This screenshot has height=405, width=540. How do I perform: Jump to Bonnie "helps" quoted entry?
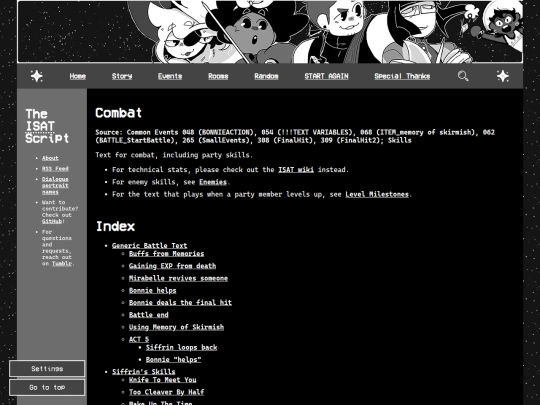coord(173,360)
